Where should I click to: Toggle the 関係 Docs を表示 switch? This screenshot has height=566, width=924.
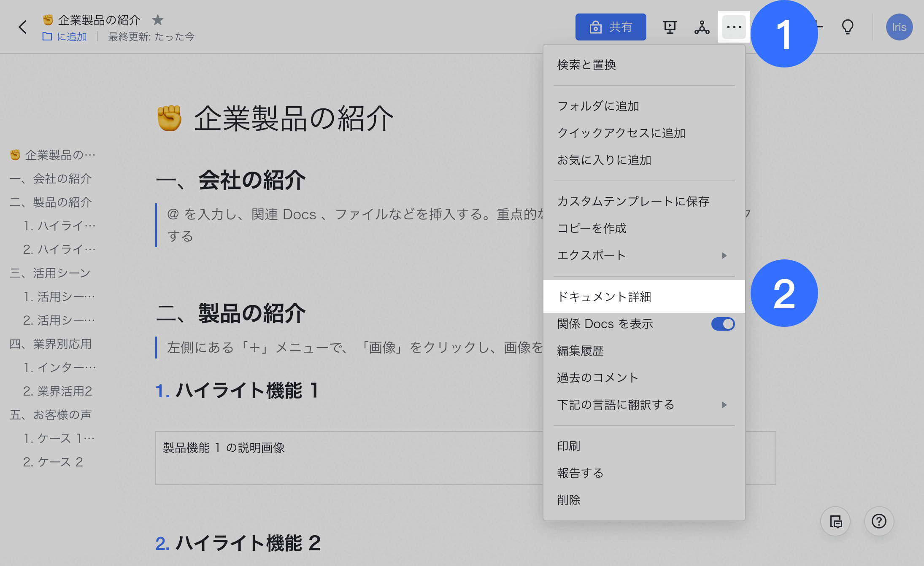pos(723,324)
